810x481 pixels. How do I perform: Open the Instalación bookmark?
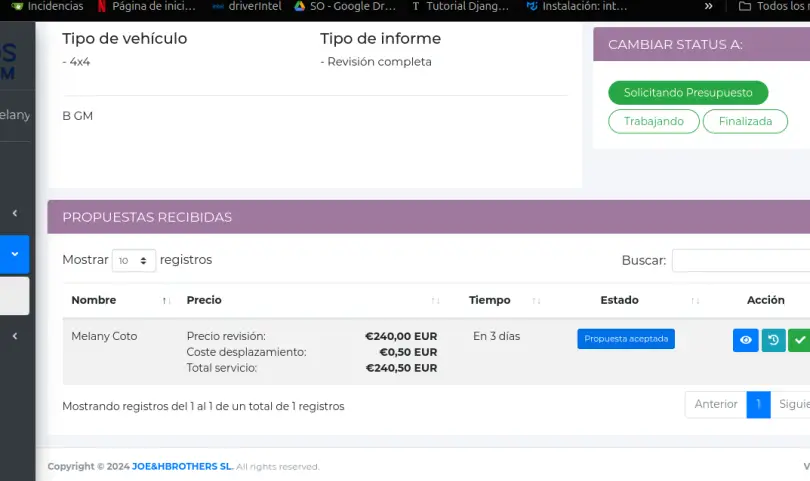[x=577, y=6]
